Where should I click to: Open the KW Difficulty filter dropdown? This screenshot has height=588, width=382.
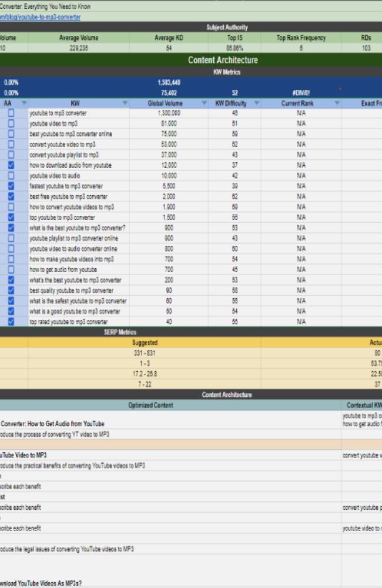257,103
